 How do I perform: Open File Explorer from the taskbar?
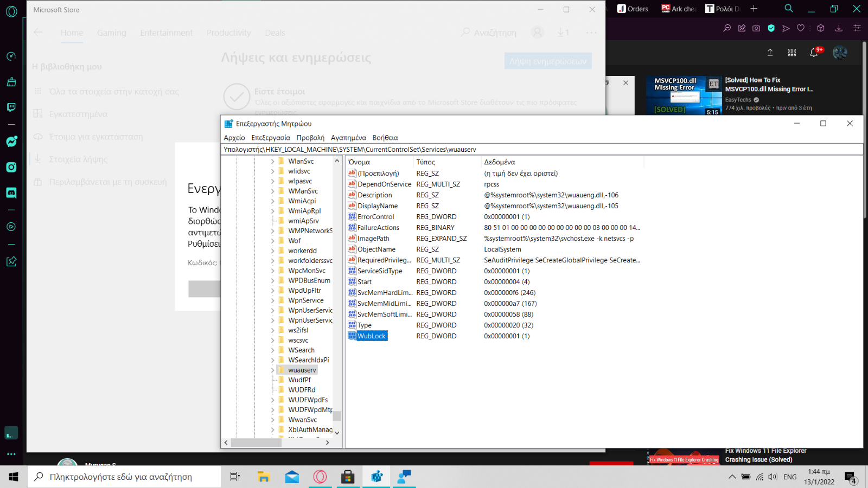click(264, 477)
